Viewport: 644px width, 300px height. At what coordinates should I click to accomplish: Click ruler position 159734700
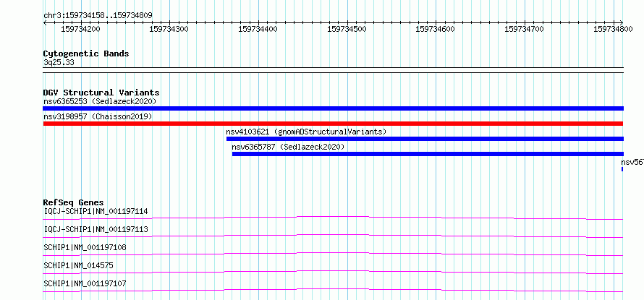pyautogui.click(x=524, y=29)
